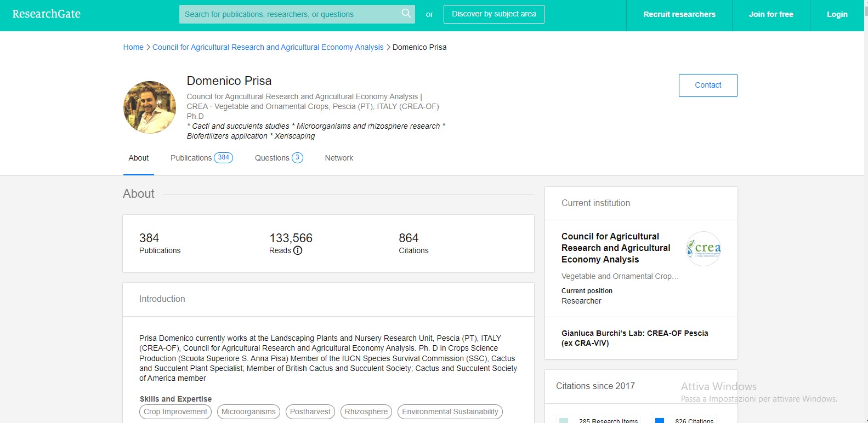Select the About tab
868x423 pixels.
[x=139, y=158]
